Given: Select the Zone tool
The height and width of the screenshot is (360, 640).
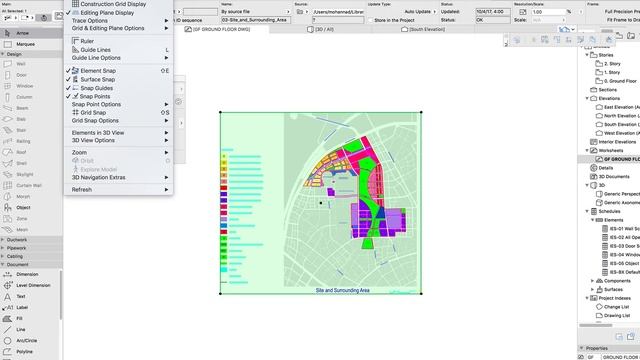Looking at the screenshot, I should coord(31,219).
